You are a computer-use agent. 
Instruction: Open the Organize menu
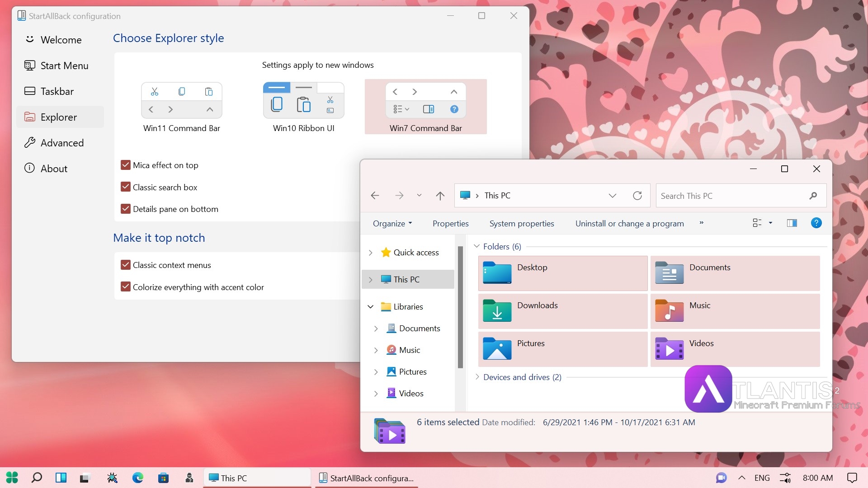[x=392, y=224]
